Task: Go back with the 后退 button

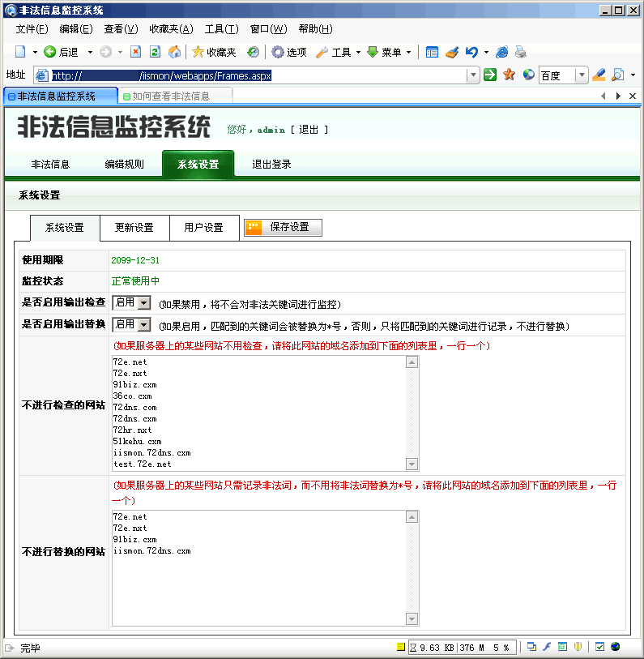Action: point(62,52)
